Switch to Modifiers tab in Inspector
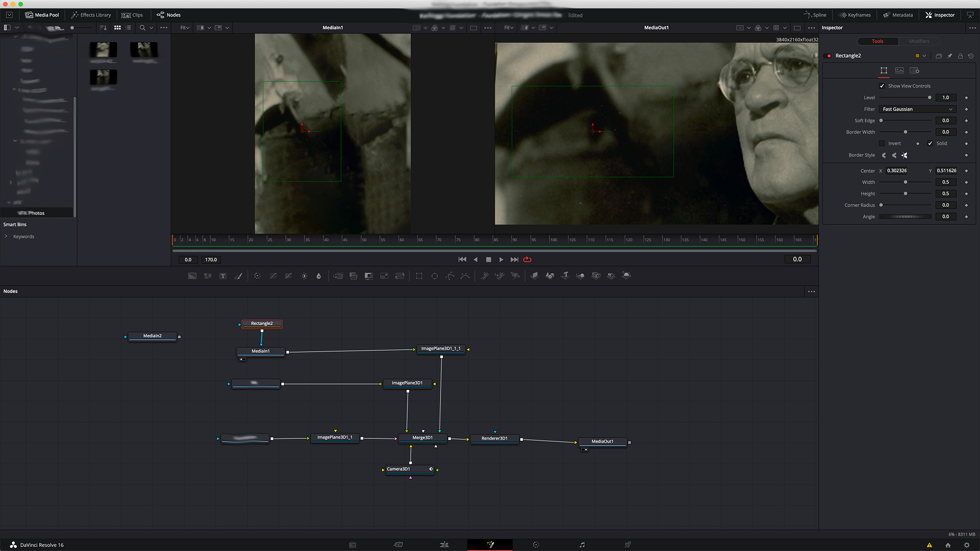The height and width of the screenshot is (551, 980). click(x=919, y=41)
